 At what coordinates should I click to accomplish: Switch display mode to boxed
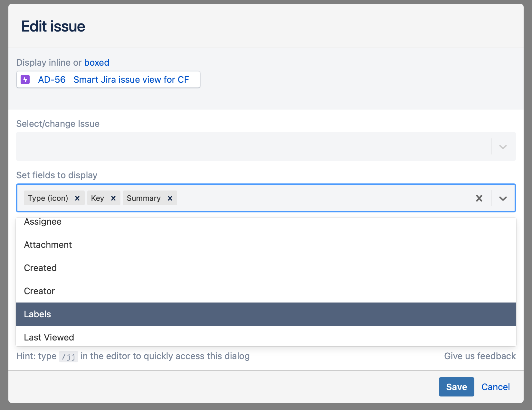[97, 62]
